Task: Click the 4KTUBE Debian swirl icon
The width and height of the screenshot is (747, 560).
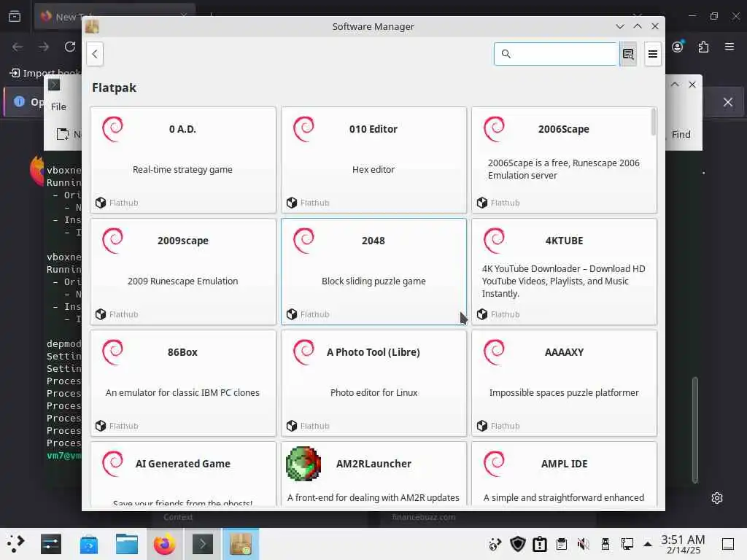Action: (x=494, y=241)
